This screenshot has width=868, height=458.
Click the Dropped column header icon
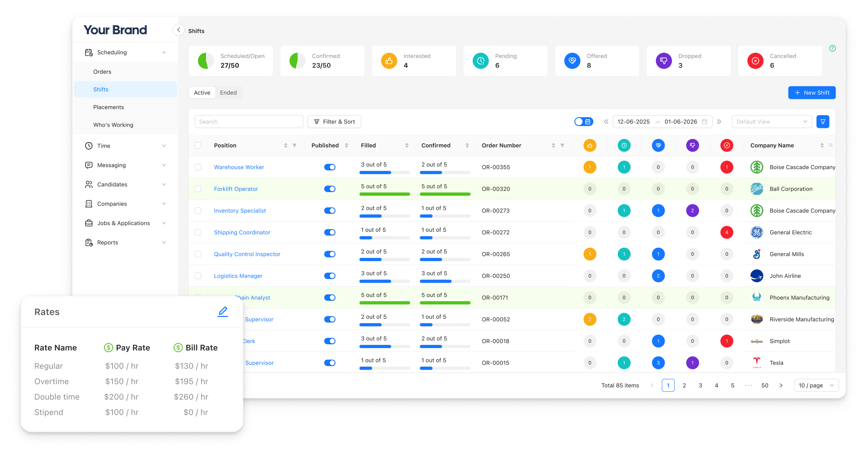tap(692, 146)
